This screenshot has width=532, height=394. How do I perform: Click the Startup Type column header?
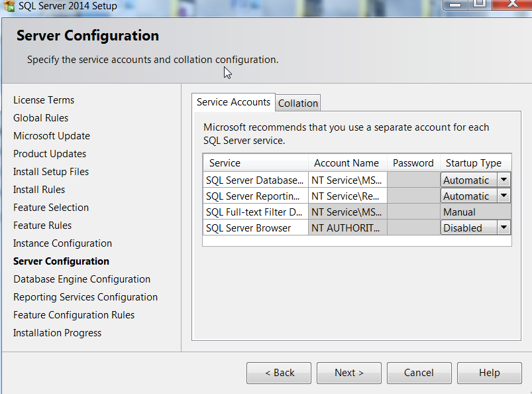click(x=474, y=163)
